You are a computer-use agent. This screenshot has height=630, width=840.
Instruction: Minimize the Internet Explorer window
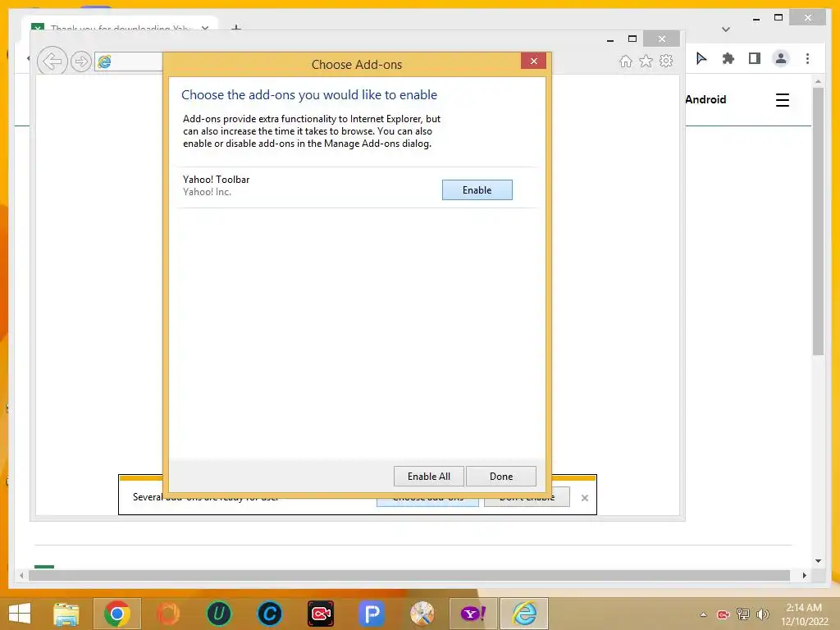[x=610, y=39]
